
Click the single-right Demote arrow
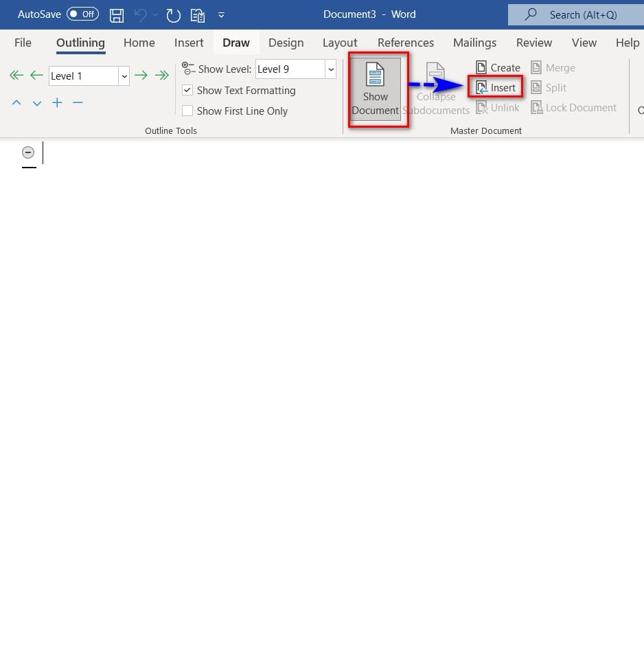point(141,76)
